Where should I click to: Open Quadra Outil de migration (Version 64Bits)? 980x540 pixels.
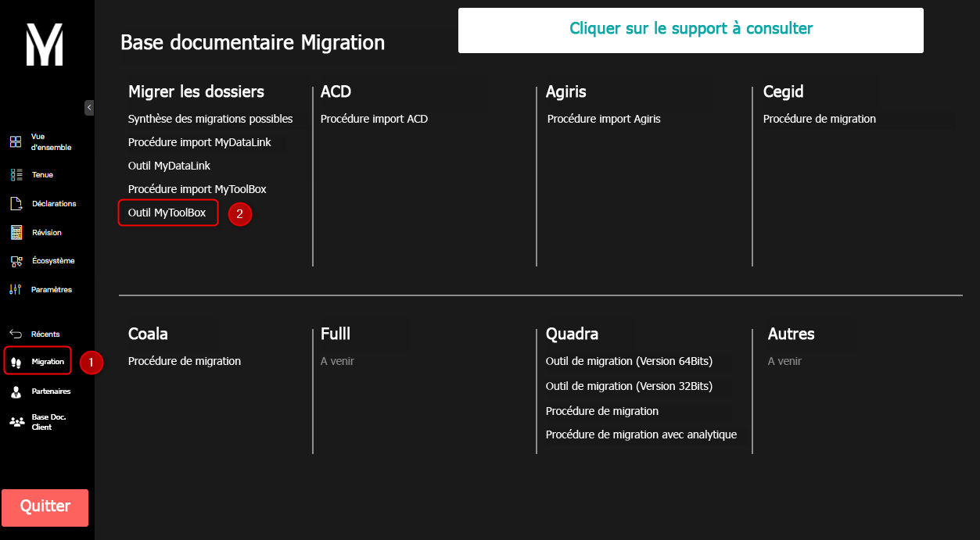click(x=629, y=361)
